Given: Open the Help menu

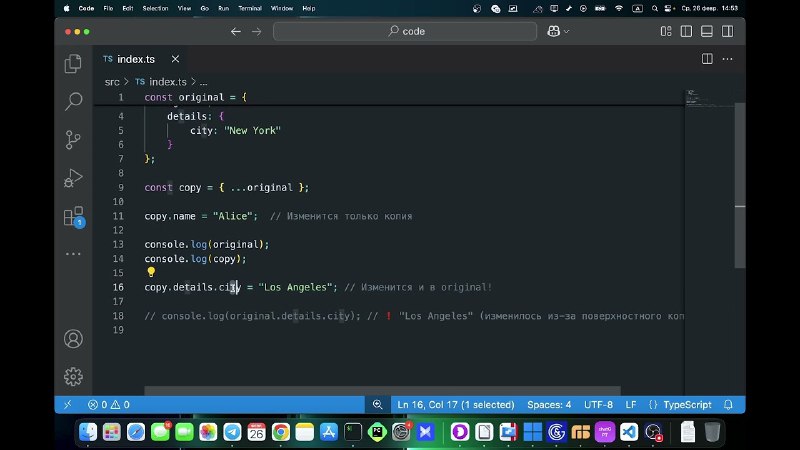Looking at the screenshot, I should pos(309,8).
